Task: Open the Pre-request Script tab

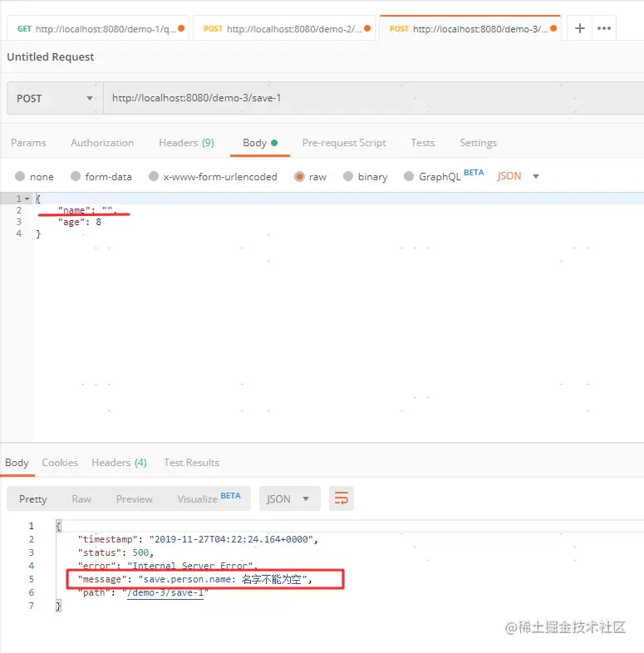Action: [x=344, y=143]
